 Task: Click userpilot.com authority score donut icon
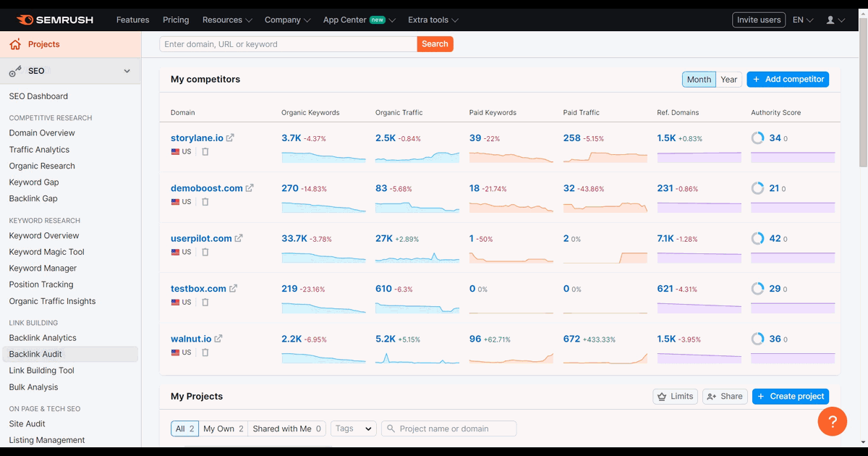coord(757,238)
